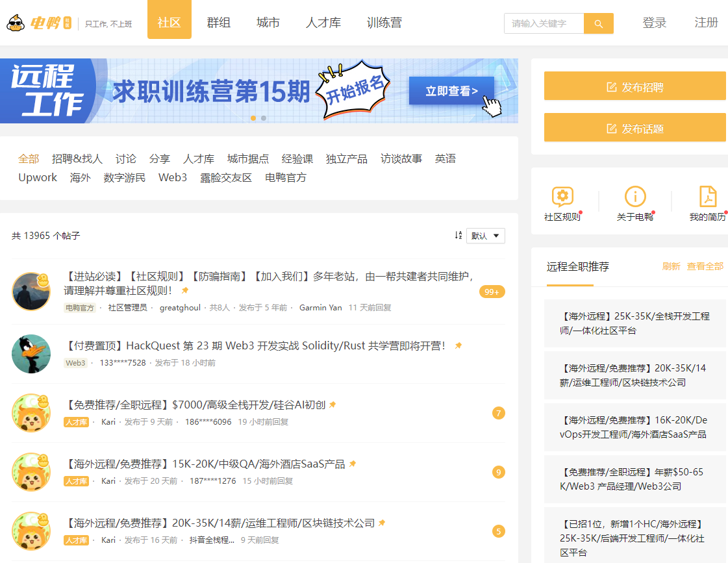Open the Daffy Duck avatar of HackQuest post

(31, 354)
